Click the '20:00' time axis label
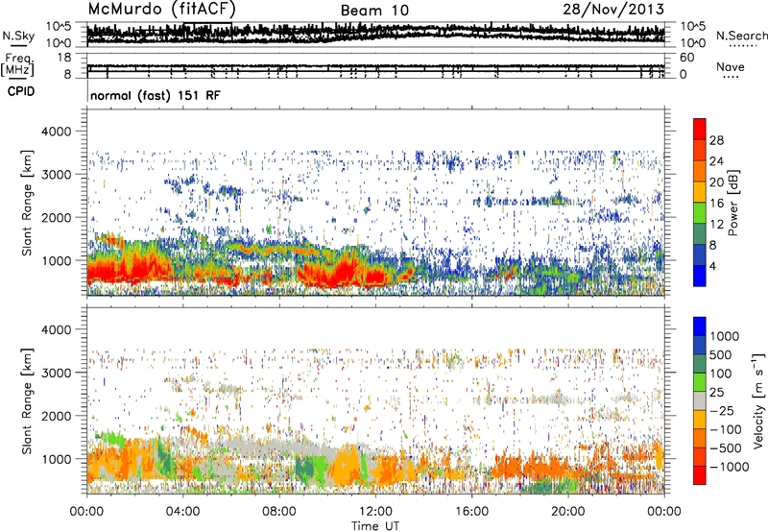Viewport: 768px width, 532px height. 567,512
